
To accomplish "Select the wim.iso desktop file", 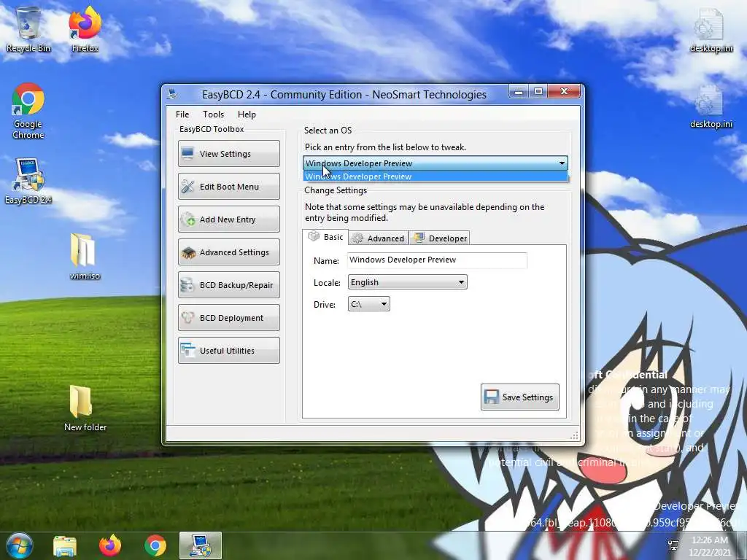I will click(85, 256).
